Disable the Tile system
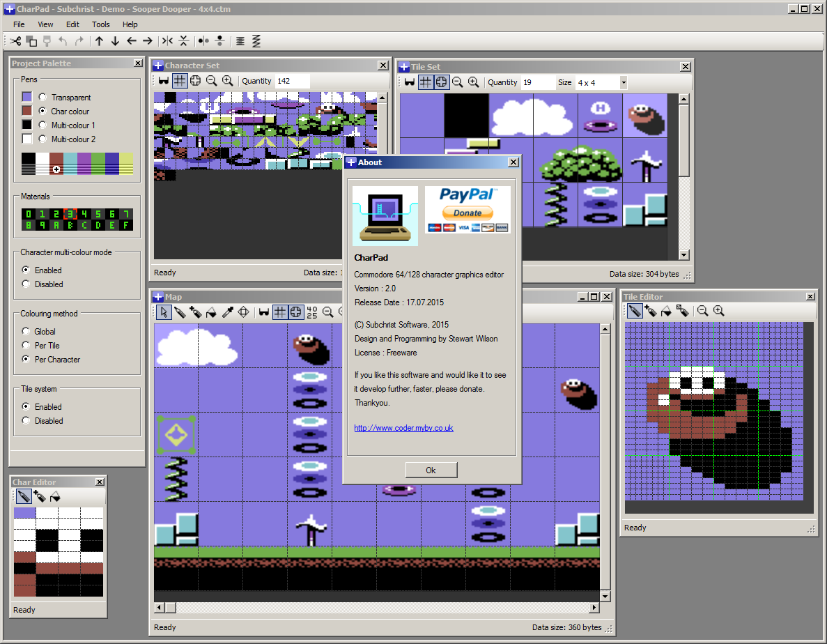The height and width of the screenshot is (644, 827). [26, 420]
